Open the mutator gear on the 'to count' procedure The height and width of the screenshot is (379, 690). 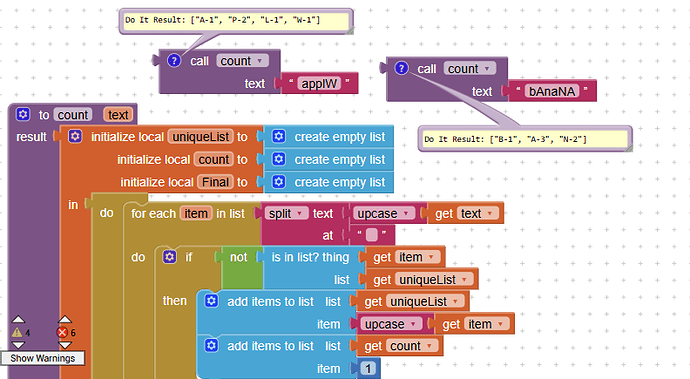23,114
